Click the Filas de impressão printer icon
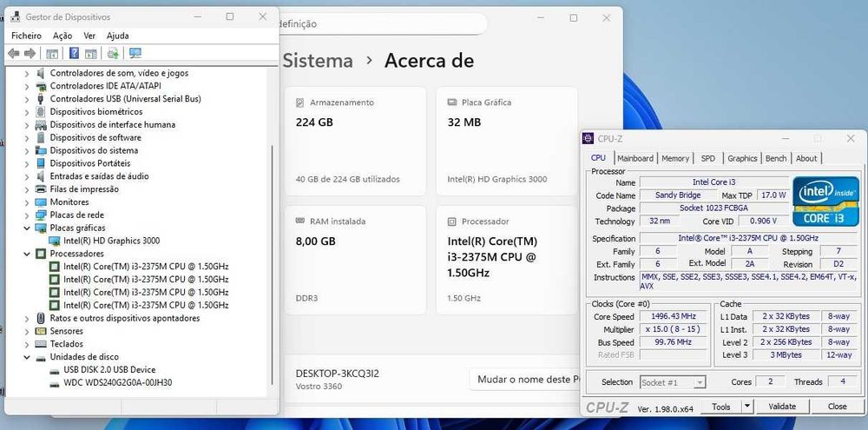The width and height of the screenshot is (868, 430). click(x=41, y=189)
